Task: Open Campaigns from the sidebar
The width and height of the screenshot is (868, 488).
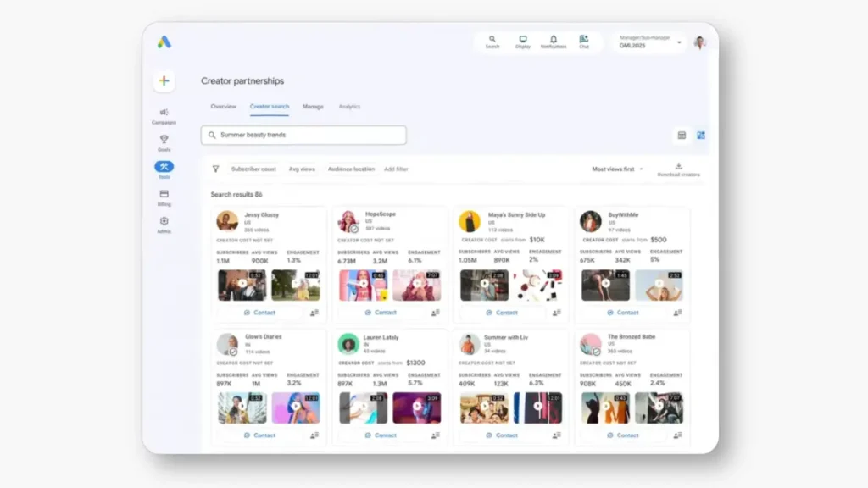Action: click(164, 116)
